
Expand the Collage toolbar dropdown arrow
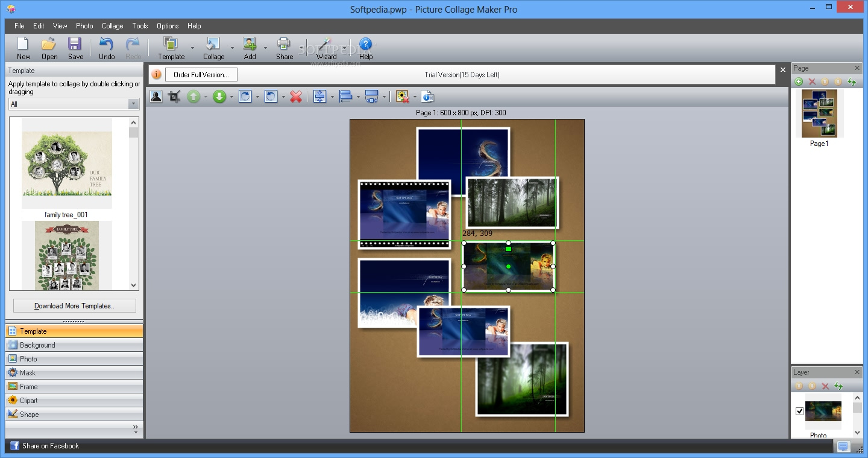(x=232, y=48)
